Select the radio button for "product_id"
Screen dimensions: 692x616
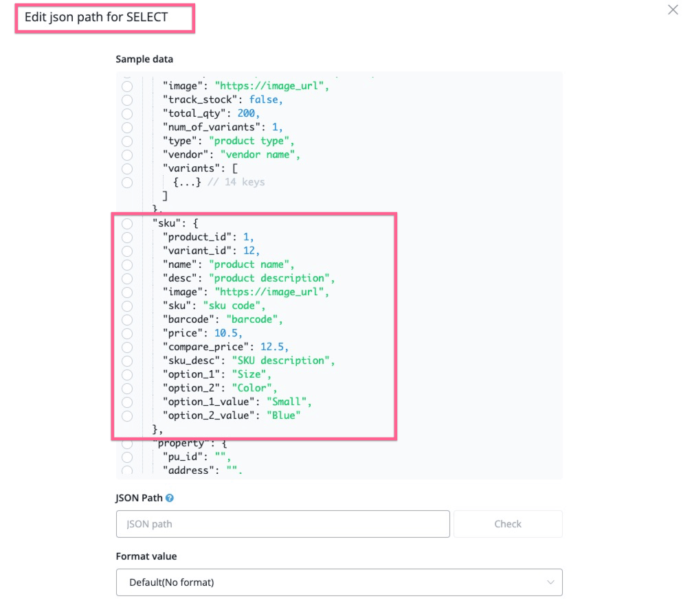(127, 237)
